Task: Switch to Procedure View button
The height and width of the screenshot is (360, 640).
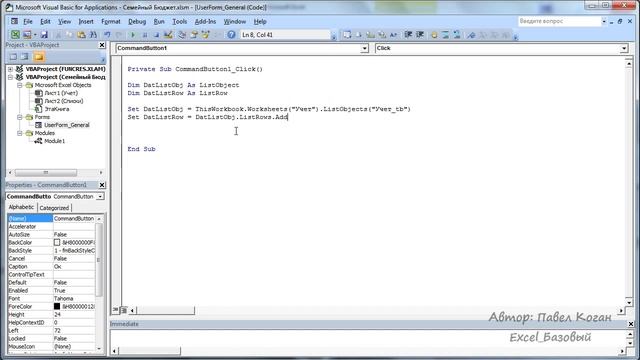Action: pos(116,310)
